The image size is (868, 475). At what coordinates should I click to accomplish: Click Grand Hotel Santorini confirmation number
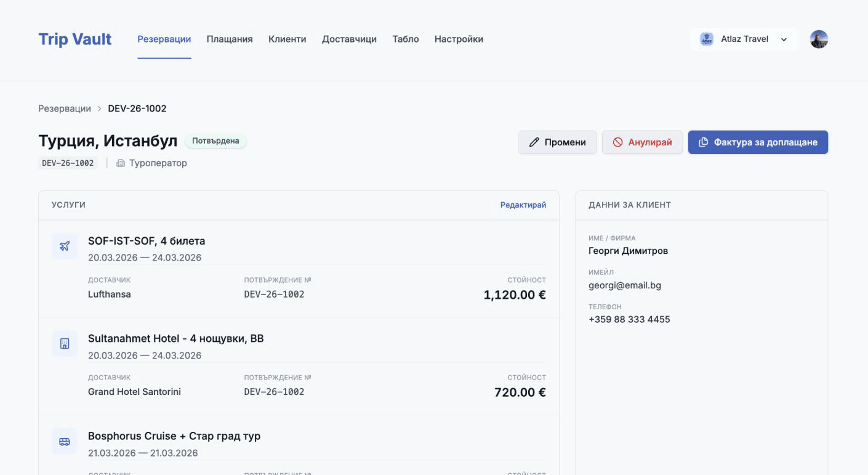tap(274, 392)
